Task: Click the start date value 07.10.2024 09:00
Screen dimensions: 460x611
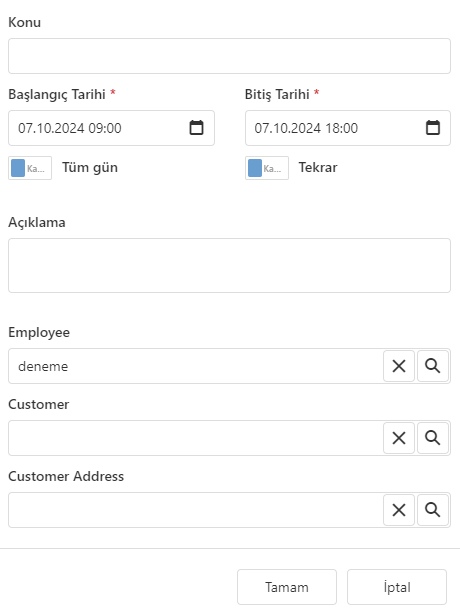Action: coord(70,128)
